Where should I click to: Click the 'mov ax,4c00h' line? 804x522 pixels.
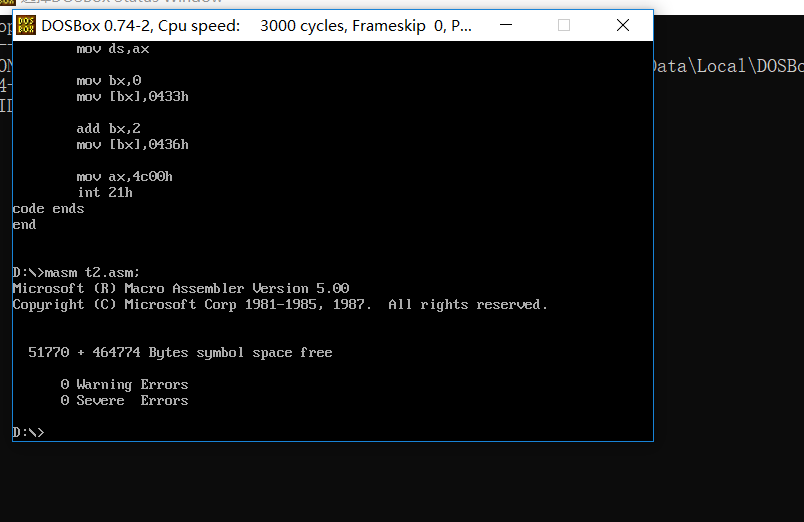coord(125,176)
